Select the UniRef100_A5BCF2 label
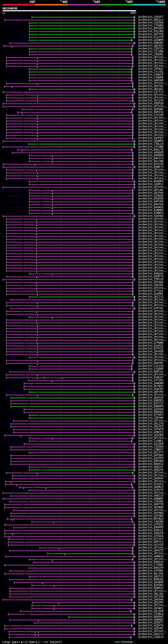 coord(151,432)
